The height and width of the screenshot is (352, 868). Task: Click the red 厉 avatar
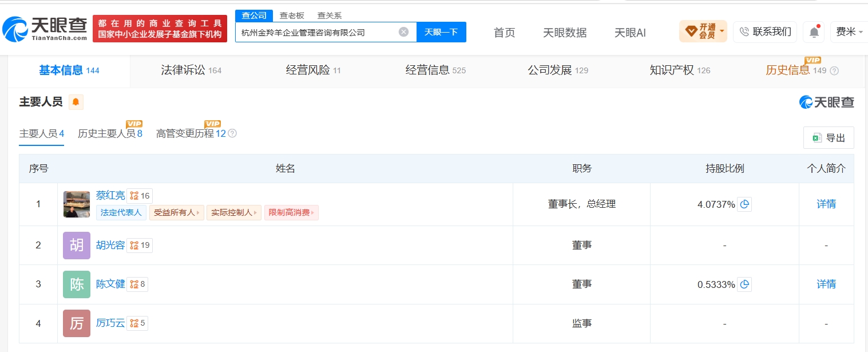pos(77,323)
